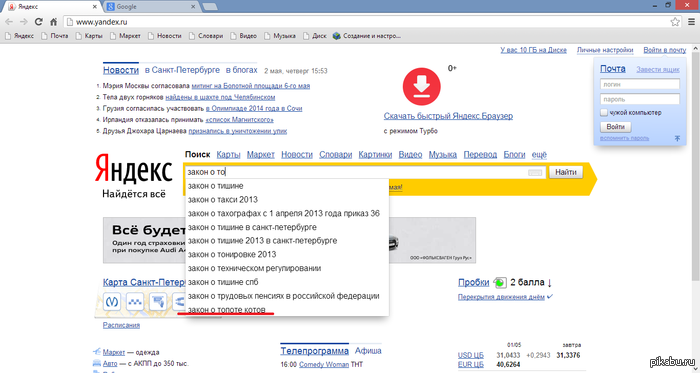Viewport: 700px width, 373px height.
Task: Close the Google browser tab
Action: (x=193, y=7)
